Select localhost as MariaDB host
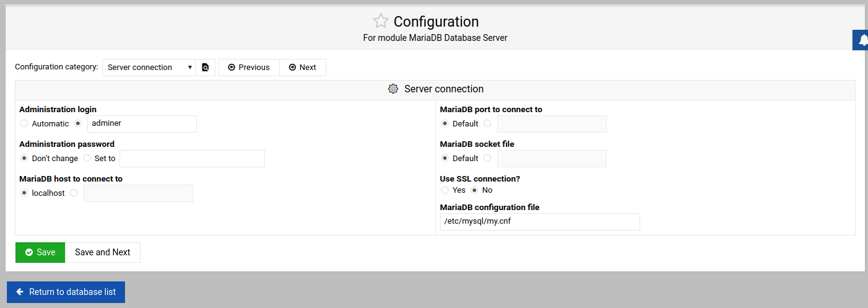868x308 pixels. tap(24, 193)
